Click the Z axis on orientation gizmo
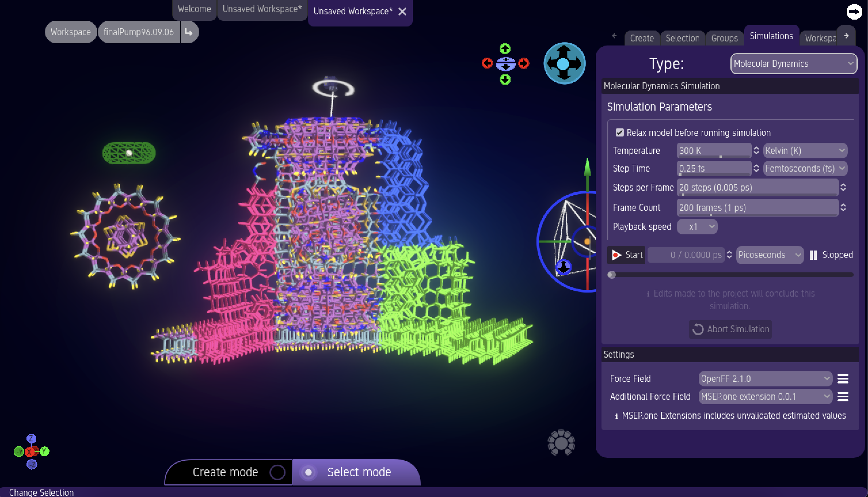 pyautogui.click(x=31, y=438)
